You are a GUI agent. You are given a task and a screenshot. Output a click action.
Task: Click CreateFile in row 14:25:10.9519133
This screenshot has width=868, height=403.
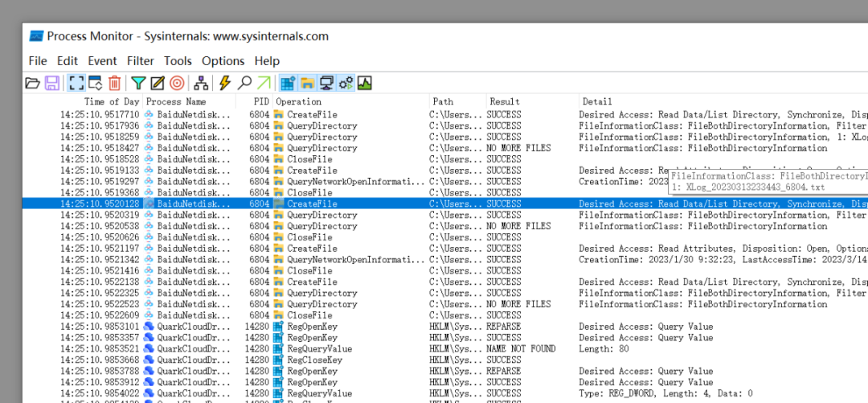tap(312, 171)
